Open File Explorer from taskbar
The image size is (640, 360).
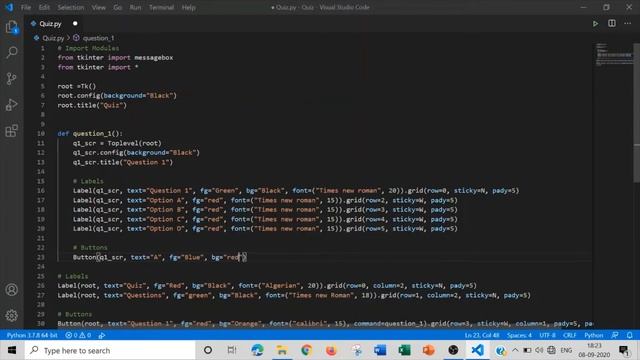coord(282,350)
